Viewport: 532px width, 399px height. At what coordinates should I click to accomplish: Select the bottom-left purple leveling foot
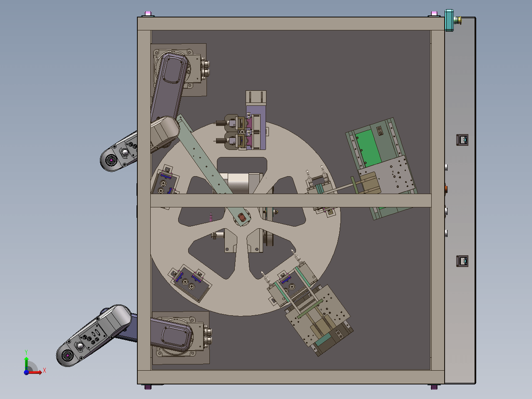coord(148,387)
